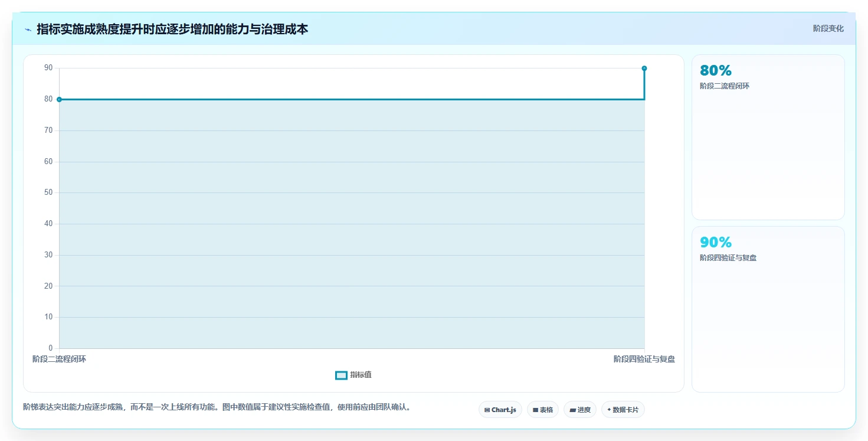Click the 表格 chip
Screen dimensions: 868x441
[543, 410]
